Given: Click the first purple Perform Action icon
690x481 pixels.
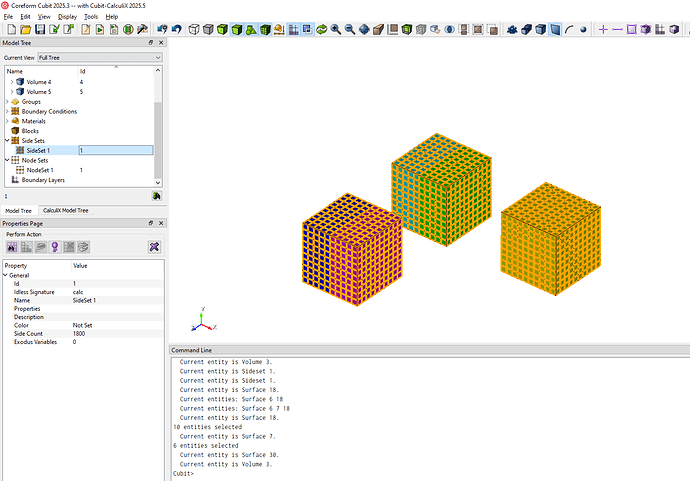Looking at the screenshot, I should click(x=12, y=247).
